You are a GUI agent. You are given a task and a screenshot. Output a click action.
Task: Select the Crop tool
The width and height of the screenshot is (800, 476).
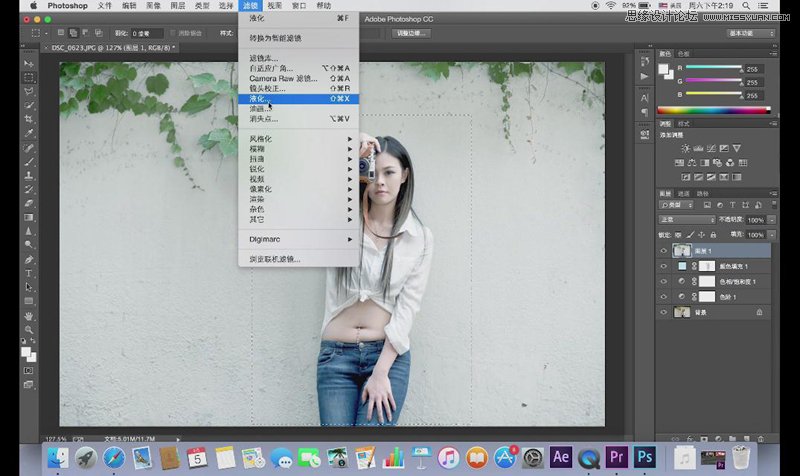click(29, 119)
